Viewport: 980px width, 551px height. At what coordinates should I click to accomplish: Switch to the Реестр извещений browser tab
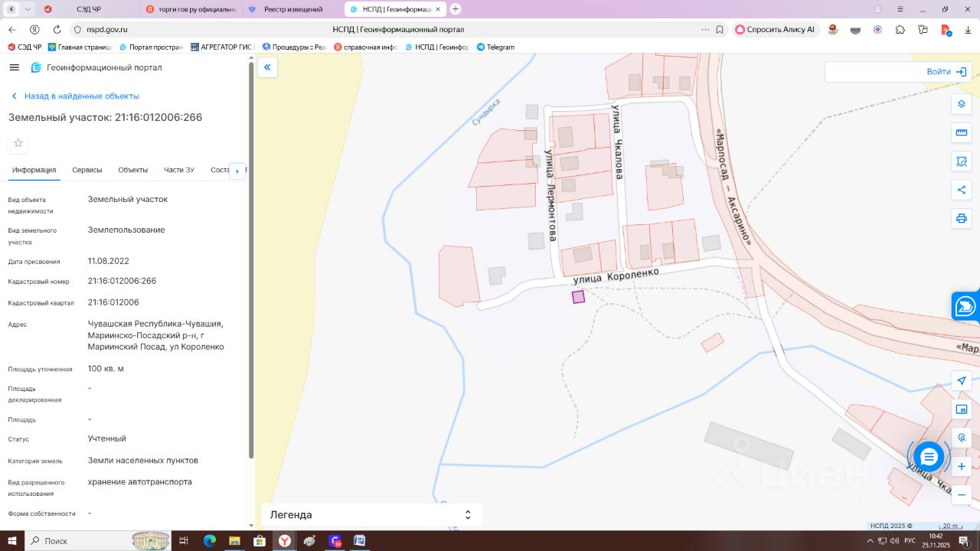click(x=293, y=9)
